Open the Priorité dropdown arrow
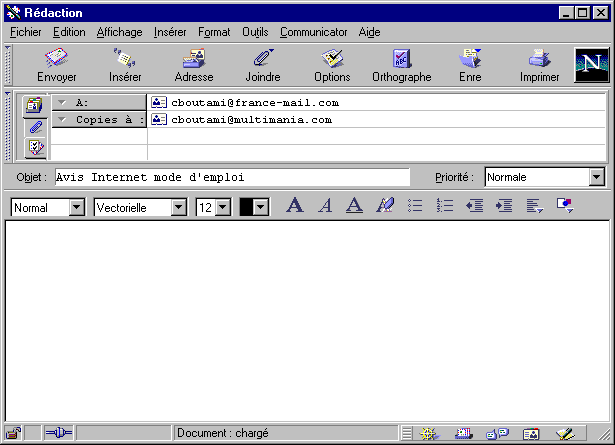 pyautogui.click(x=596, y=177)
